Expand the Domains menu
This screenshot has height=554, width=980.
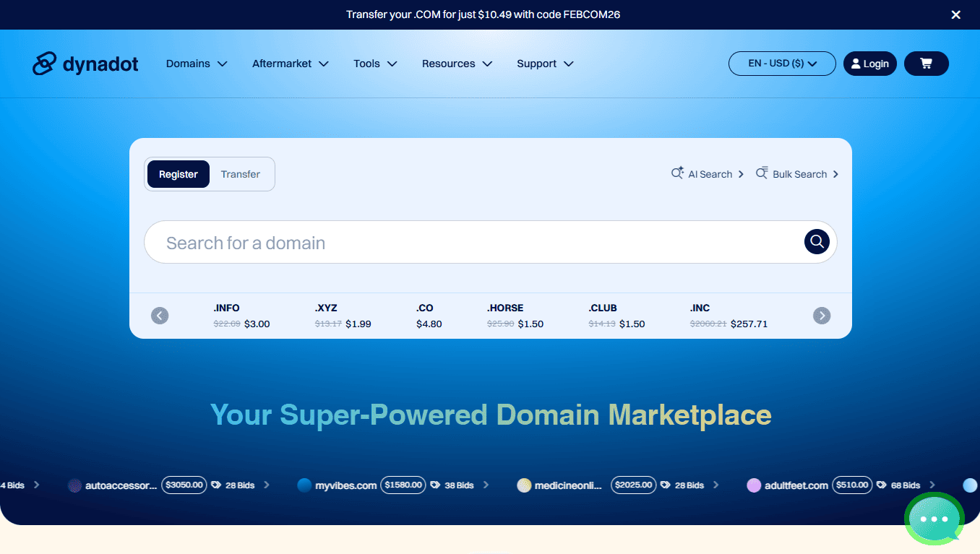[196, 64]
